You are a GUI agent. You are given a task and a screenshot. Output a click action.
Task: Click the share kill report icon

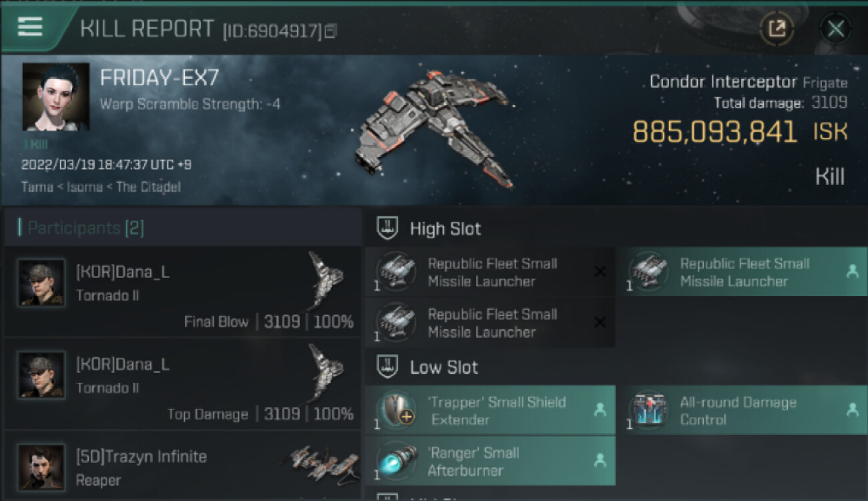tap(777, 28)
